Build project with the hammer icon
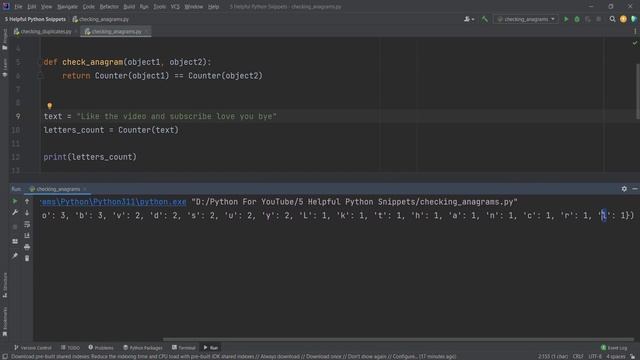This screenshot has width=640, height=360. (x=484, y=19)
